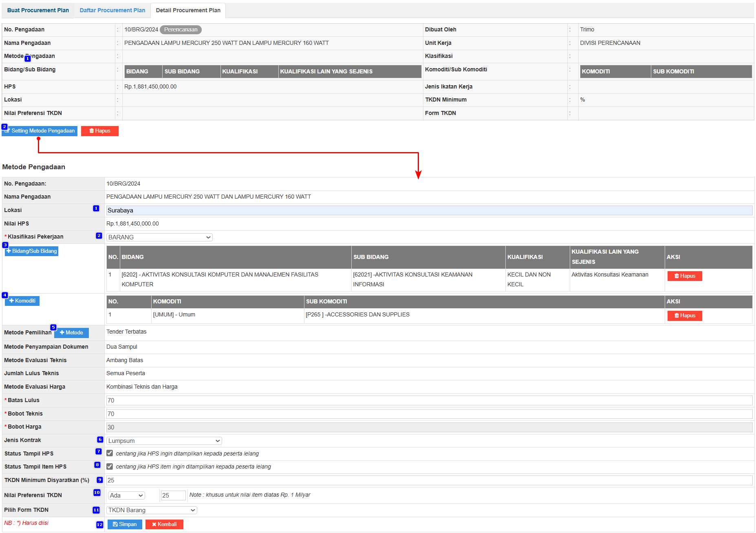Add a new Bidang/Sub Bidang entry

[x=32, y=251]
